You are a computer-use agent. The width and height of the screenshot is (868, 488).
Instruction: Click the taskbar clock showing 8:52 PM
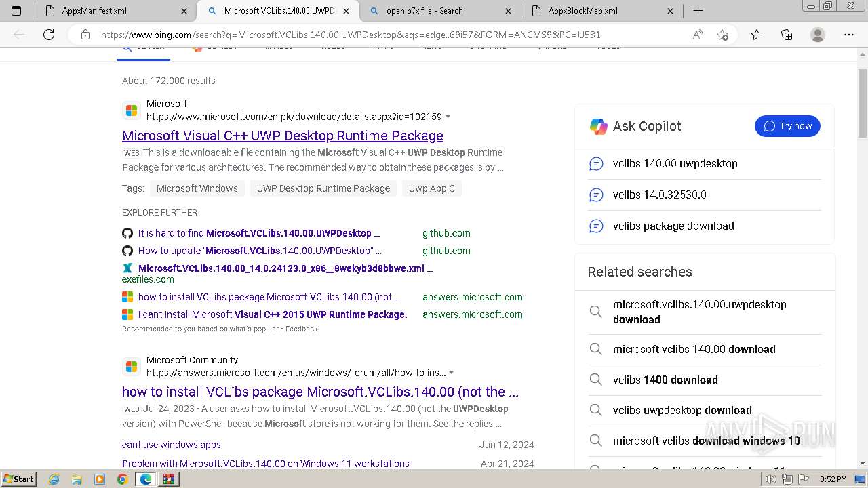(x=833, y=479)
